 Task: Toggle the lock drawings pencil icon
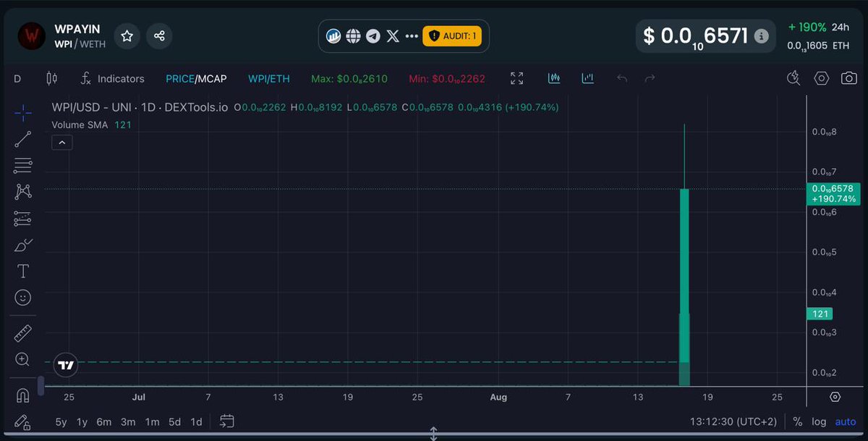[22, 421]
